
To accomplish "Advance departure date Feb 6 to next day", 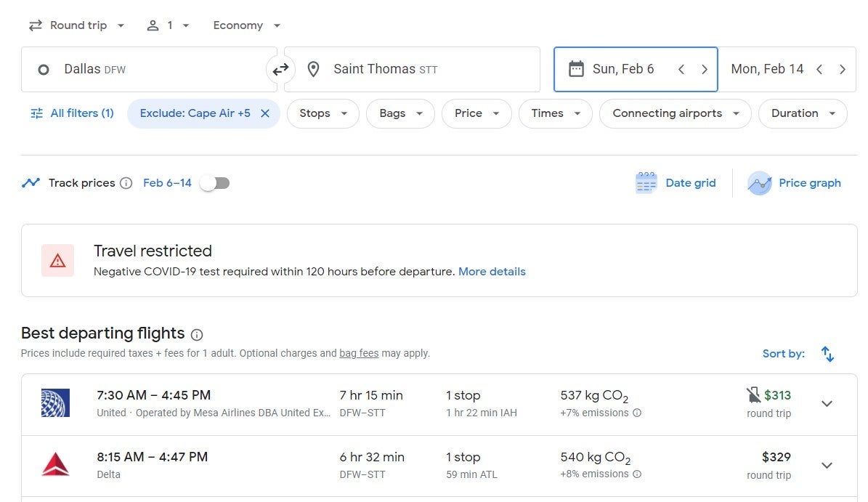I will point(704,70).
